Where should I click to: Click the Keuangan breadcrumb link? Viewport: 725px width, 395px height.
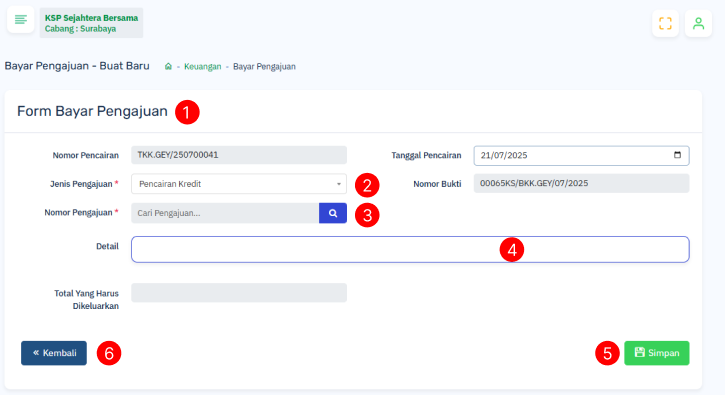pos(203,67)
